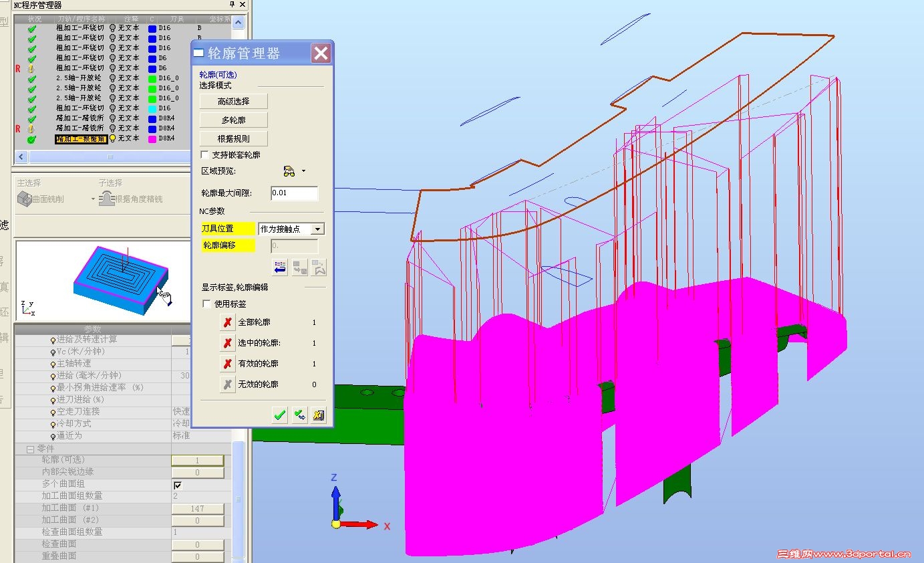
Task: Click the lightbulb next to 进给(毫米/分钟)
Action: [x=53, y=376]
